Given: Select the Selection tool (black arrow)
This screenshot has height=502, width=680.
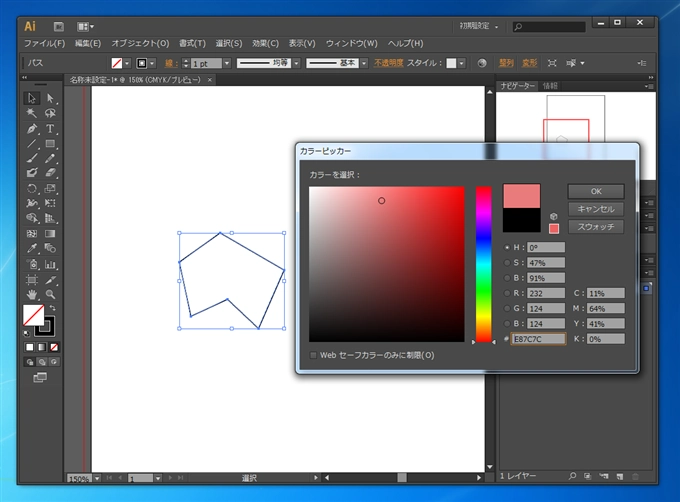Looking at the screenshot, I should pyautogui.click(x=32, y=98).
